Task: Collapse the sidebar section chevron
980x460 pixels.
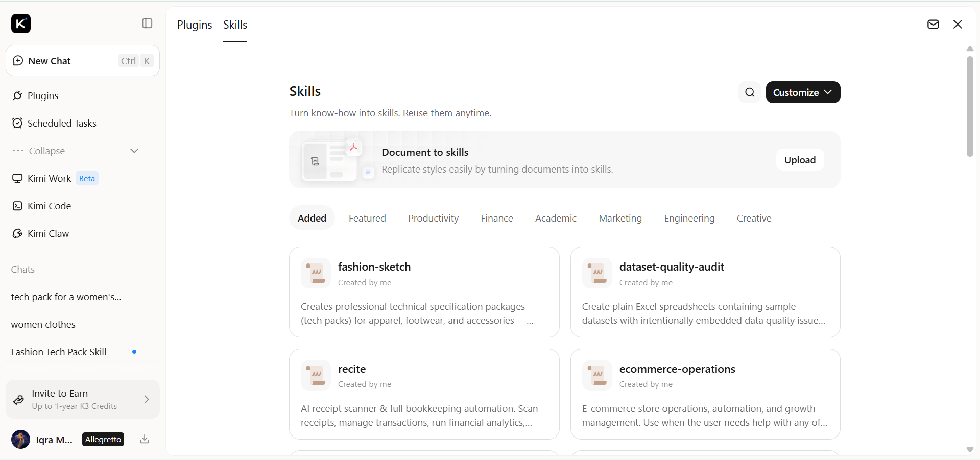Action: click(134, 151)
